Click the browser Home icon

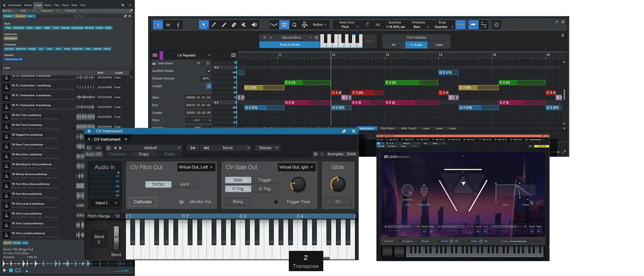4,5
